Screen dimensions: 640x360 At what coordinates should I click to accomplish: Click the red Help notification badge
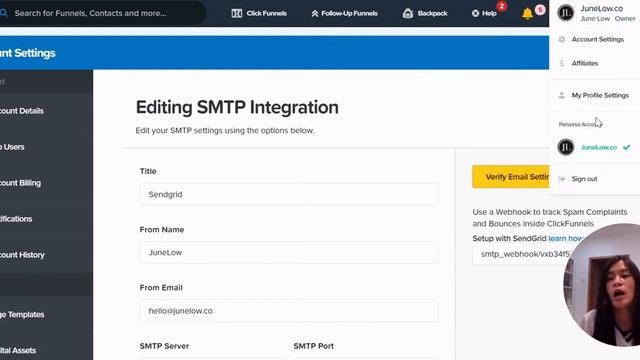point(502,6)
